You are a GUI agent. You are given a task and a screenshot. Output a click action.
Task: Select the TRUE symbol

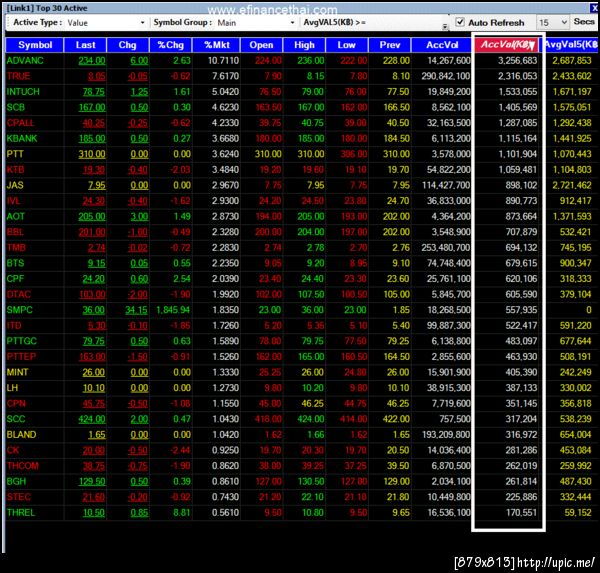pyautogui.click(x=18, y=76)
